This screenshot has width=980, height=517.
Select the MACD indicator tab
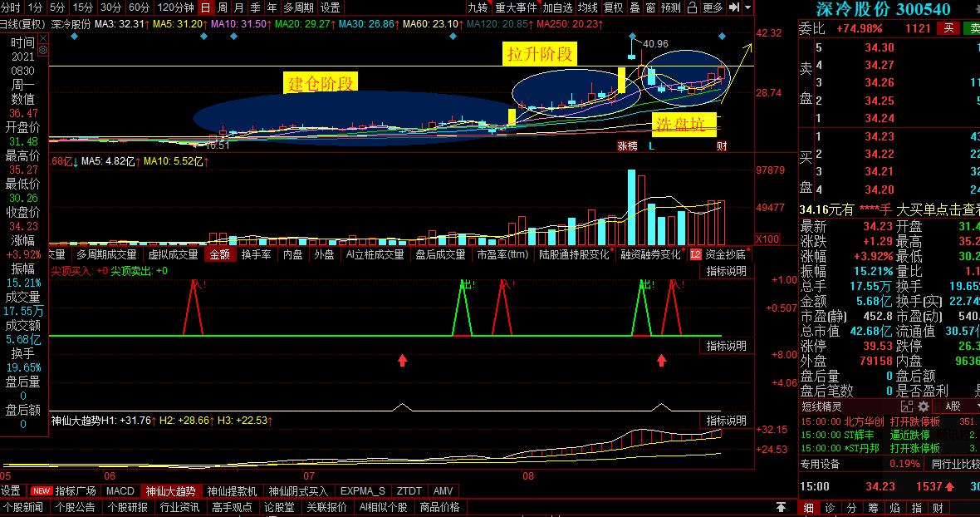click(x=120, y=491)
